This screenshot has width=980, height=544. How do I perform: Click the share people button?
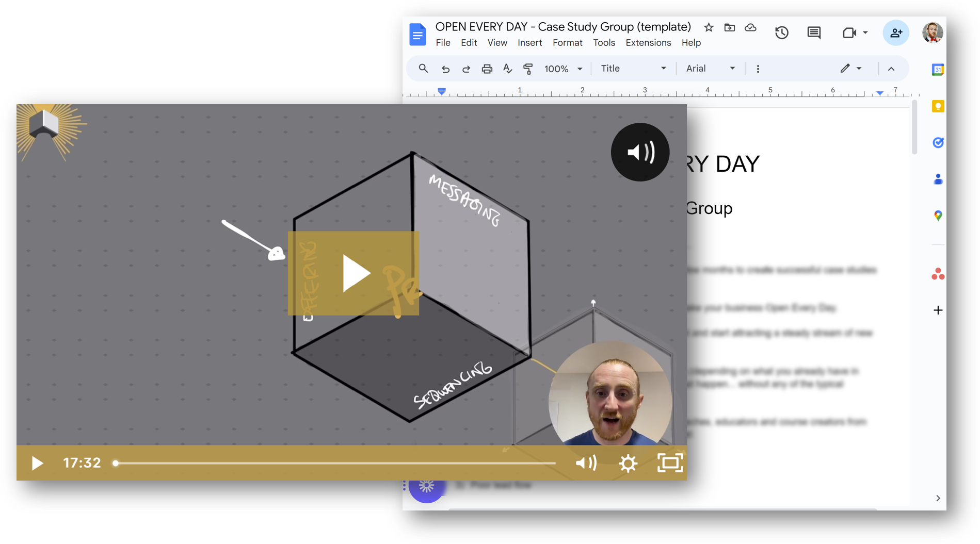coord(895,33)
